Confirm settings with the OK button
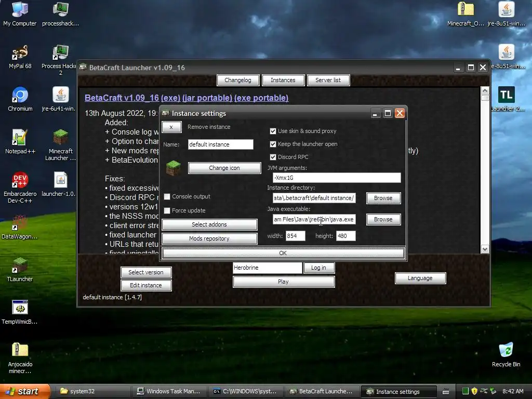532x399 pixels. 283,253
